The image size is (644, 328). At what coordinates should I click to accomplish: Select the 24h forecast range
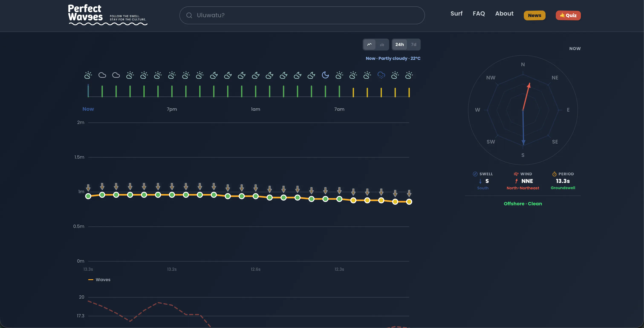pos(400,45)
